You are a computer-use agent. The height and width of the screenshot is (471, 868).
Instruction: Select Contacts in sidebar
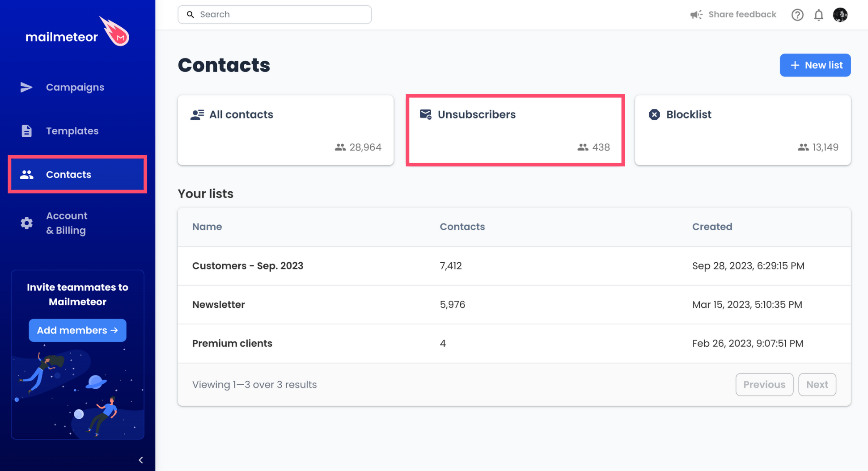click(77, 174)
